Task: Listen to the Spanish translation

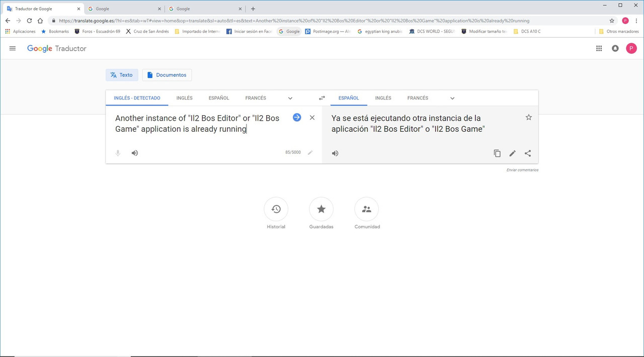Action: coord(335,153)
